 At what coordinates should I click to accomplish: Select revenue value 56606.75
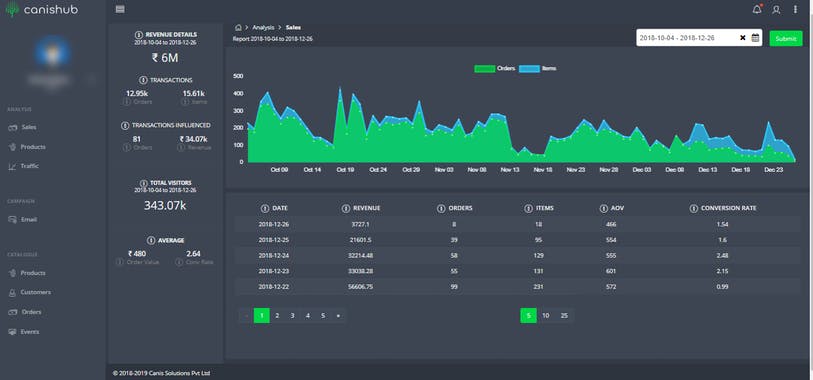(361, 287)
